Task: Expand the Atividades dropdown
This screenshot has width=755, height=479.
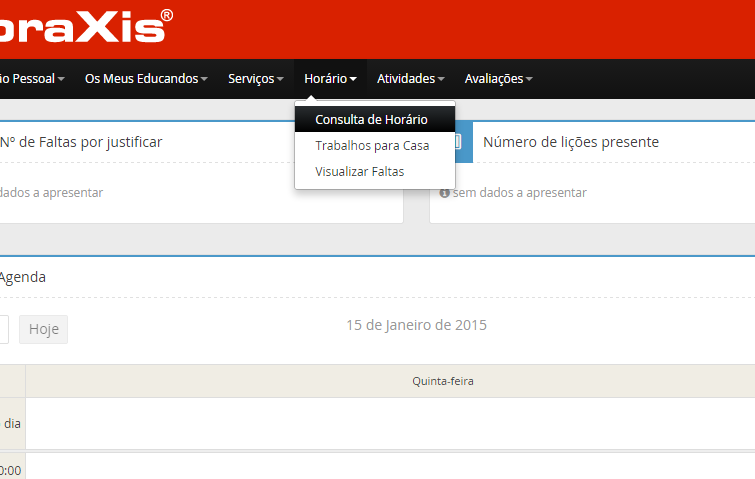Action: 410,79
